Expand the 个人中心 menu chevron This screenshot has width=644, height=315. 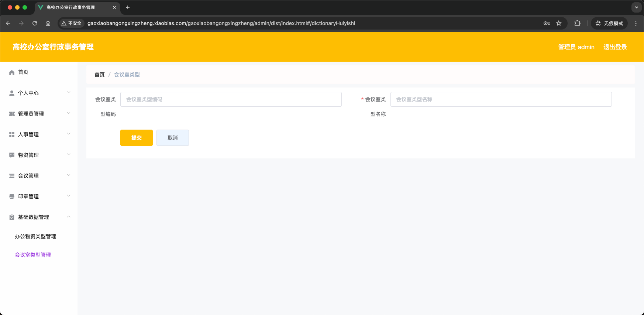coord(69,92)
